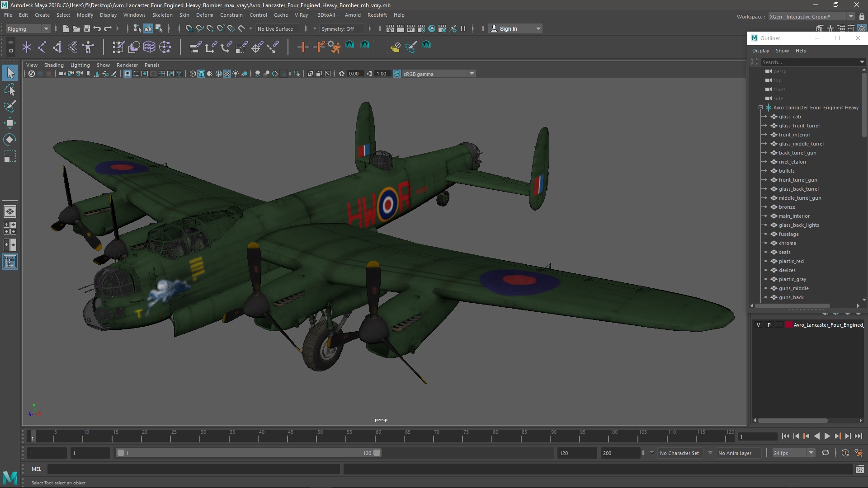The width and height of the screenshot is (868, 488).
Task: Toggle looping playback mode
Action: pos(826,453)
